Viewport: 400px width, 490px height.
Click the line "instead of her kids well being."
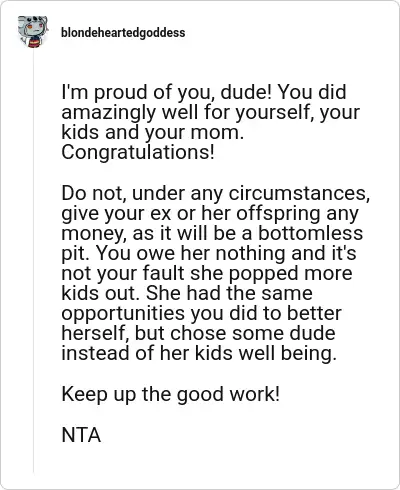pos(199,353)
